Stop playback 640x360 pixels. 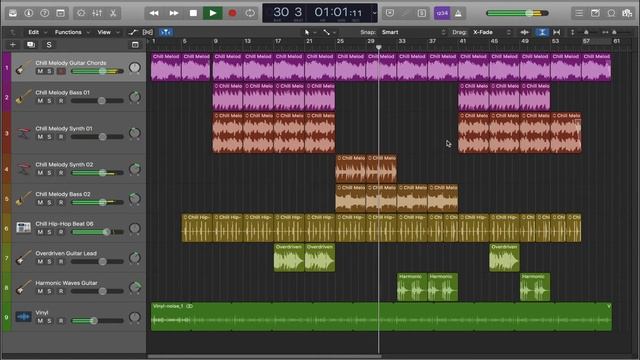(x=193, y=13)
